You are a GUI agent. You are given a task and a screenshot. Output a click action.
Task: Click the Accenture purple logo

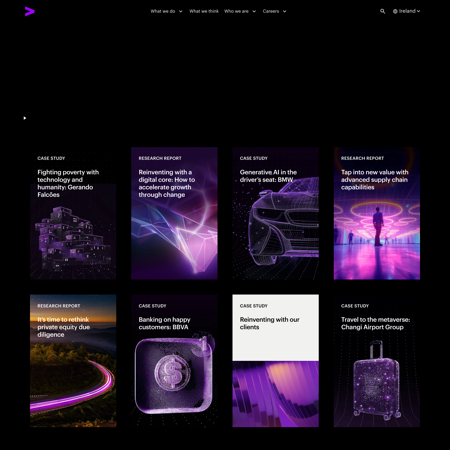pyautogui.click(x=30, y=11)
